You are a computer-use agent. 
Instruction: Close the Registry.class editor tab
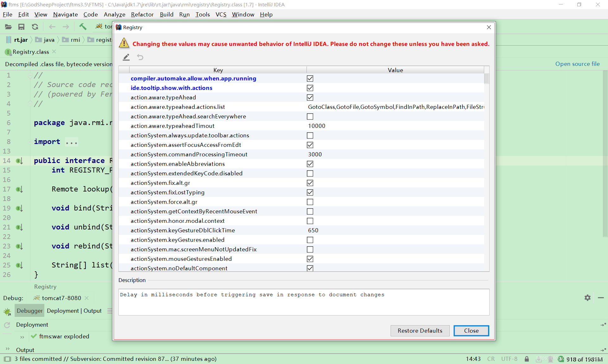pos(54,52)
